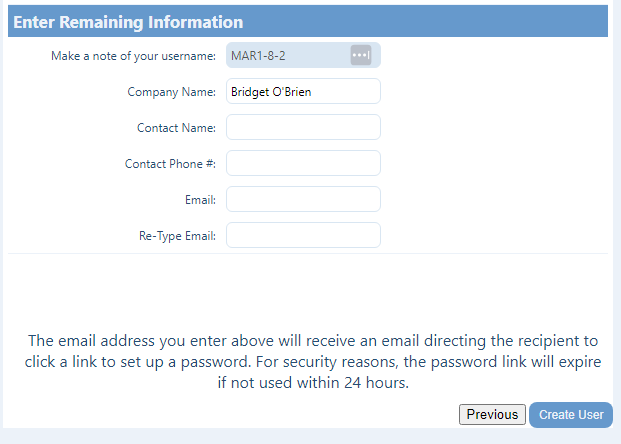This screenshot has height=444, width=621.
Task: Click the Email input field
Action: click(303, 199)
